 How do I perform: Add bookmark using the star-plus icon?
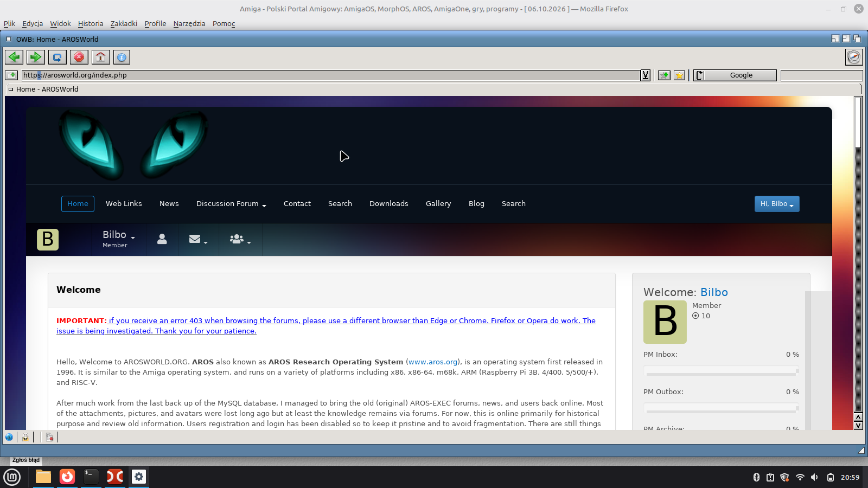pos(664,75)
